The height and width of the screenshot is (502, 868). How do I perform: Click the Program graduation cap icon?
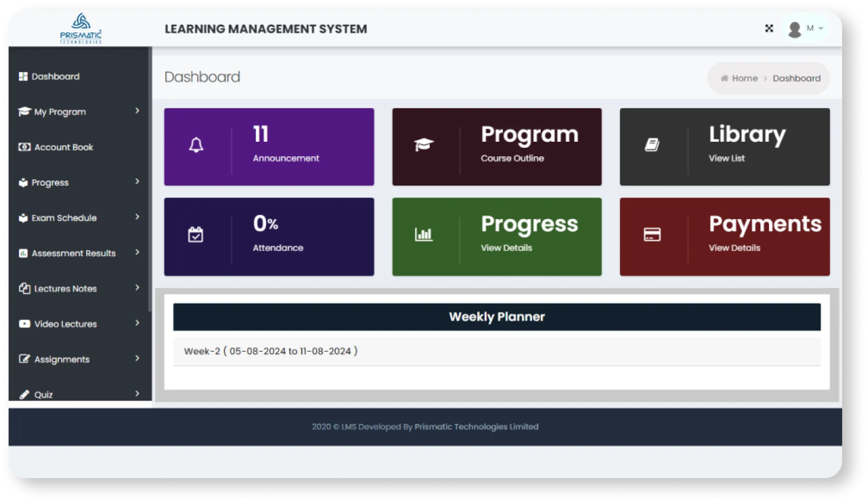pos(423,145)
